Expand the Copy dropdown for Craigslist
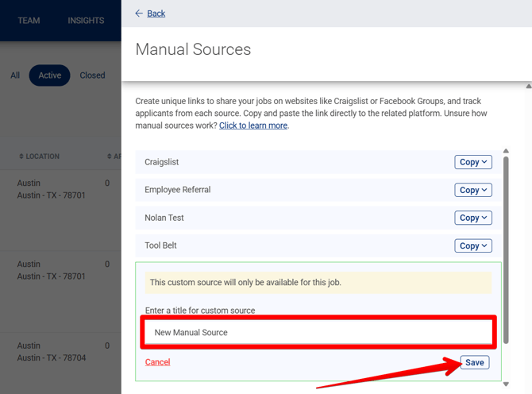Viewport: 532px width, 394px height. (x=473, y=162)
